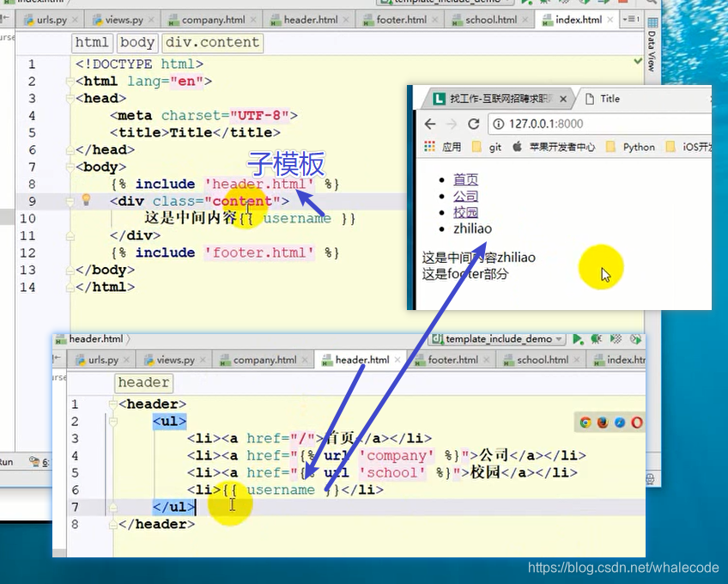
Task: Click the closing ul fold marker on line 7
Action: [x=112, y=508]
